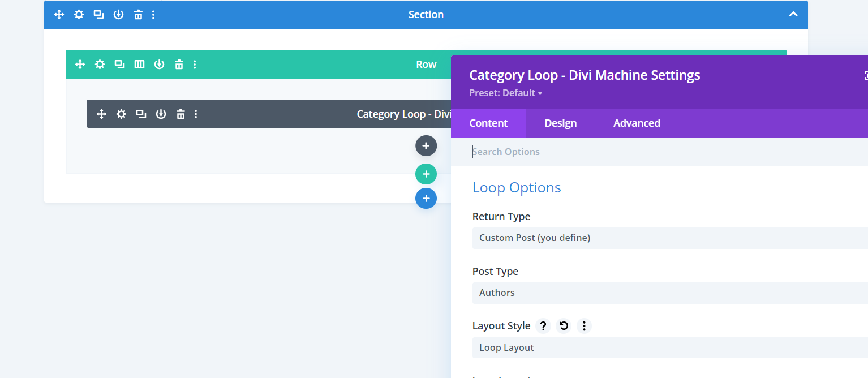The width and height of the screenshot is (868, 378).
Task: Open Section settings gear icon
Action: point(79,15)
